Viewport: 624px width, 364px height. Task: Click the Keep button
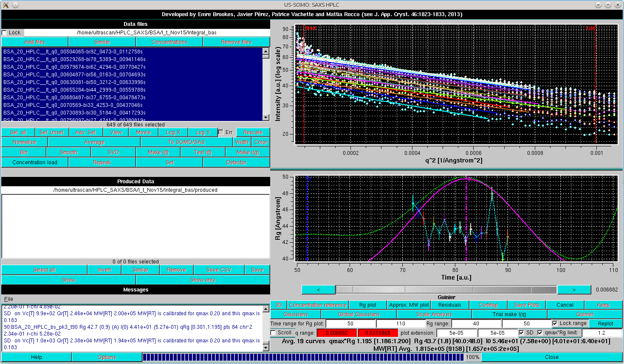pyautogui.click(x=604, y=305)
